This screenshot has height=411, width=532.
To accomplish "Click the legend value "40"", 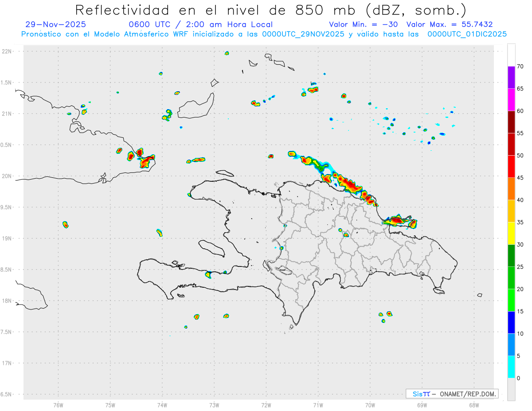I will coord(520,200).
